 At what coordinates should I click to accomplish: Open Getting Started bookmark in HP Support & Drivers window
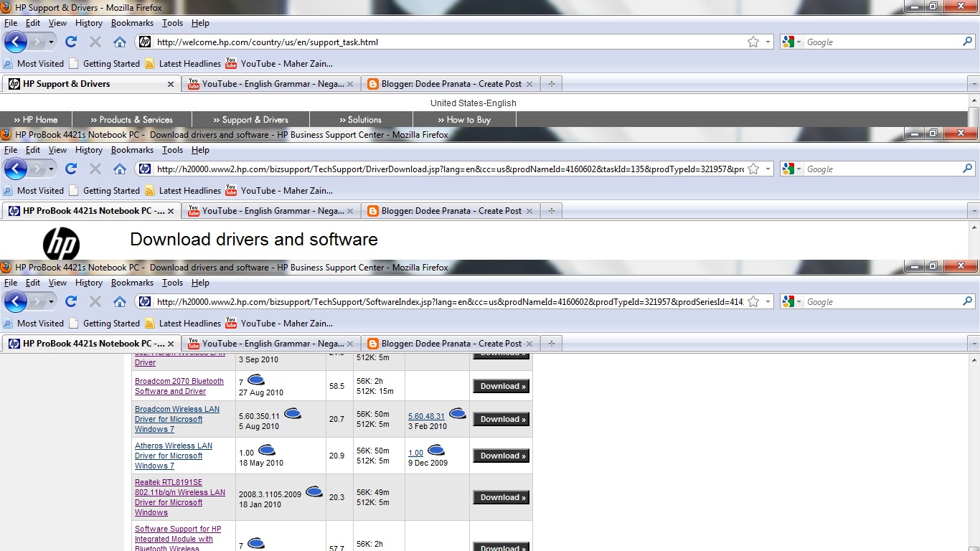coord(104,64)
